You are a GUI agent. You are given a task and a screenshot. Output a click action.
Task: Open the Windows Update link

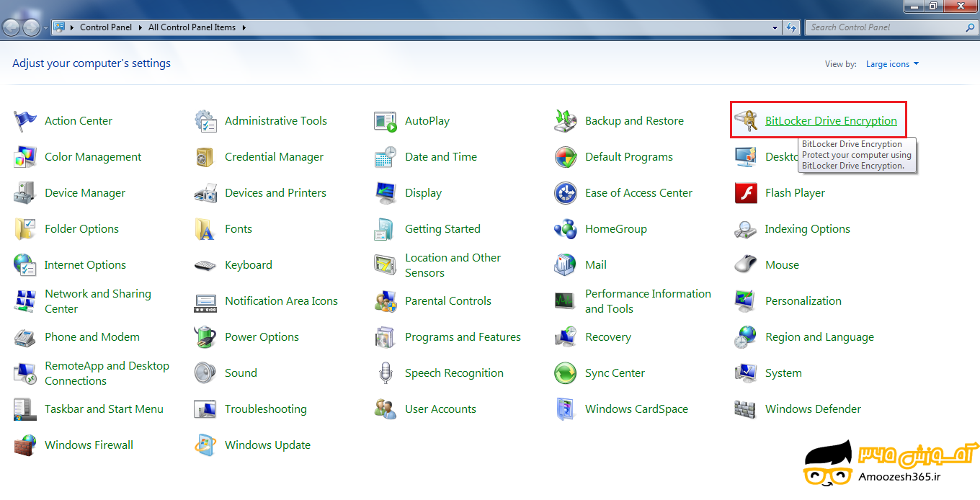pyautogui.click(x=267, y=445)
